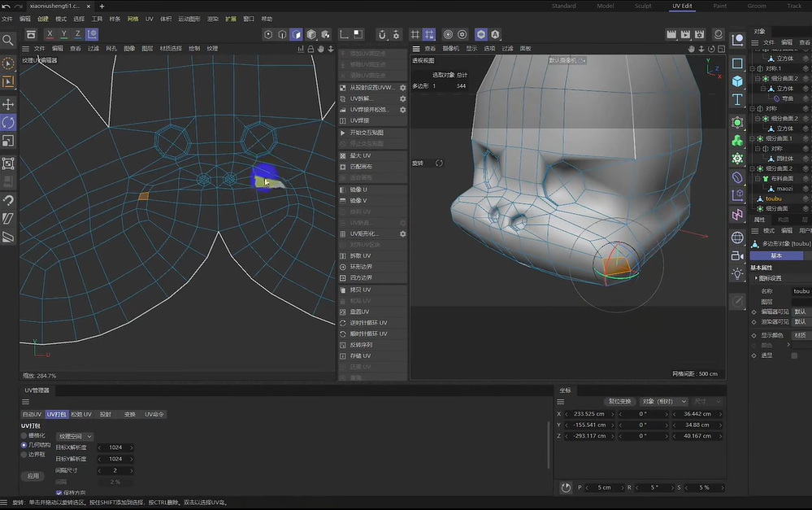
Task: Switch to points mode icon
Action: [x=267, y=34]
